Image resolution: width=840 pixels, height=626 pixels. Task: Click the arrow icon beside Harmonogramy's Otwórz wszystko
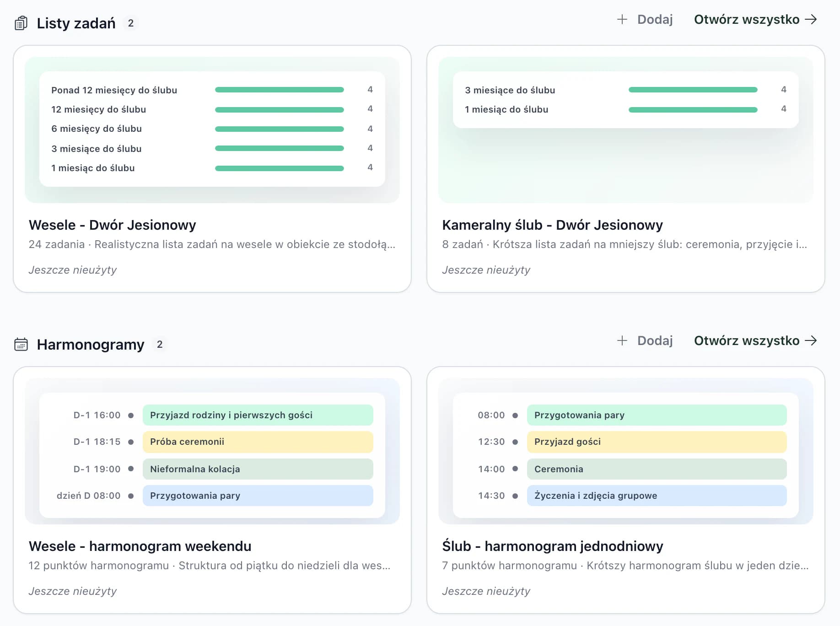pos(811,340)
